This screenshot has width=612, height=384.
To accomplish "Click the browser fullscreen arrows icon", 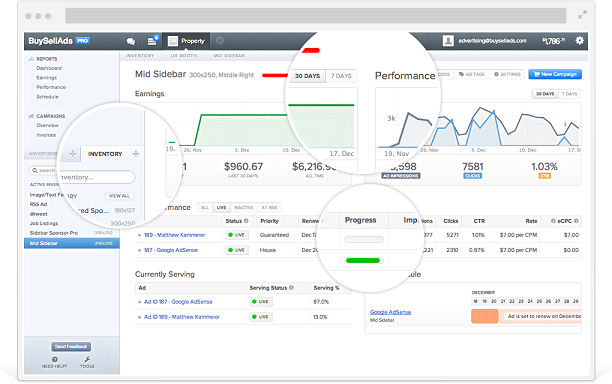I will (x=582, y=15).
